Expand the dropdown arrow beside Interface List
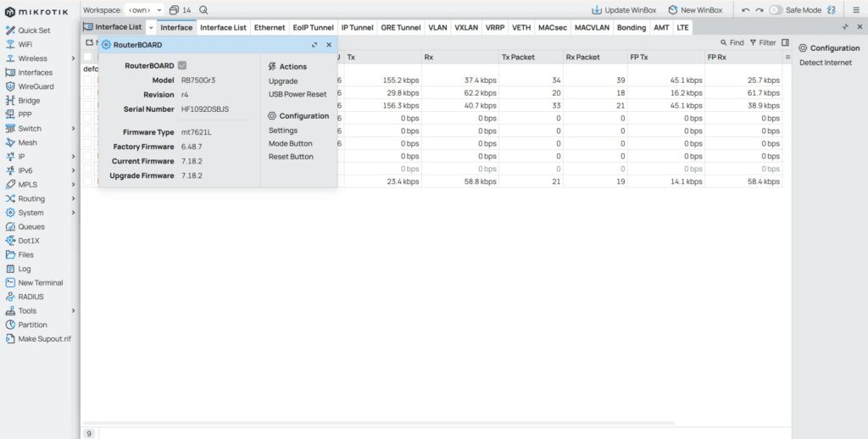 tap(151, 27)
